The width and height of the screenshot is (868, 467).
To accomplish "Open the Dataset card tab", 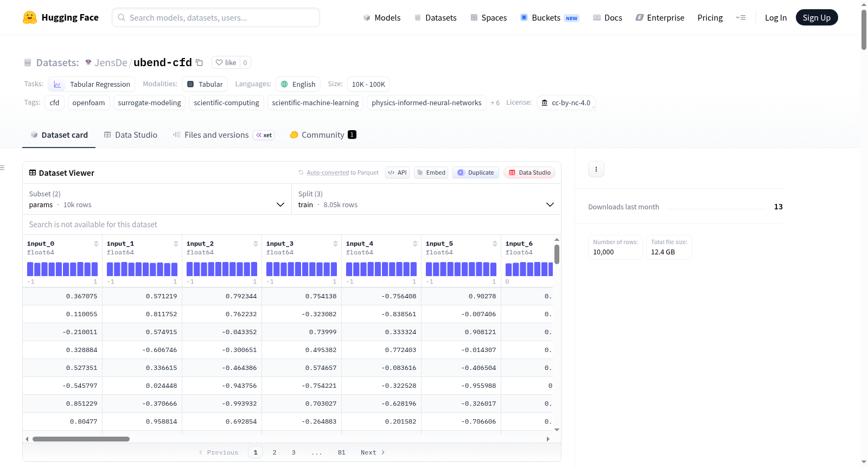I will pyautogui.click(x=59, y=135).
